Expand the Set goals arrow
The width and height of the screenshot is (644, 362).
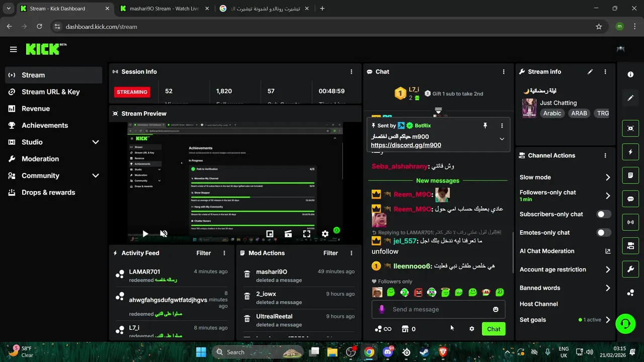pyautogui.click(x=608, y=320)
